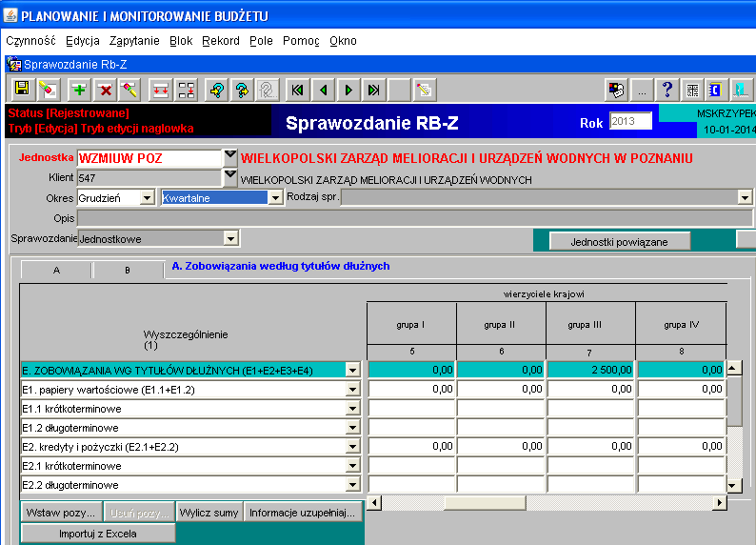Open the Pole menu

click(x=261, y=41)
